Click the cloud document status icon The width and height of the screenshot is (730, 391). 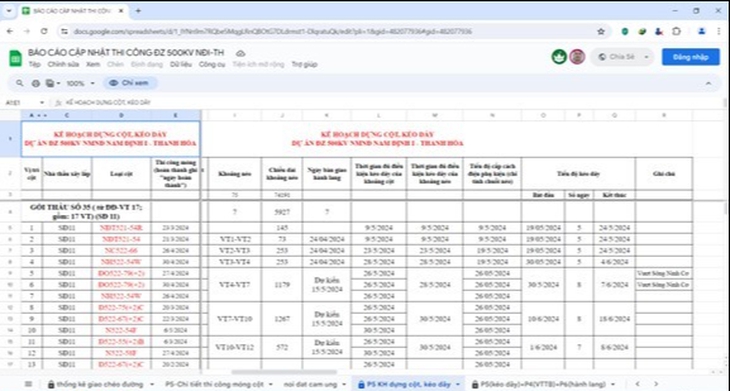[240, 53]
